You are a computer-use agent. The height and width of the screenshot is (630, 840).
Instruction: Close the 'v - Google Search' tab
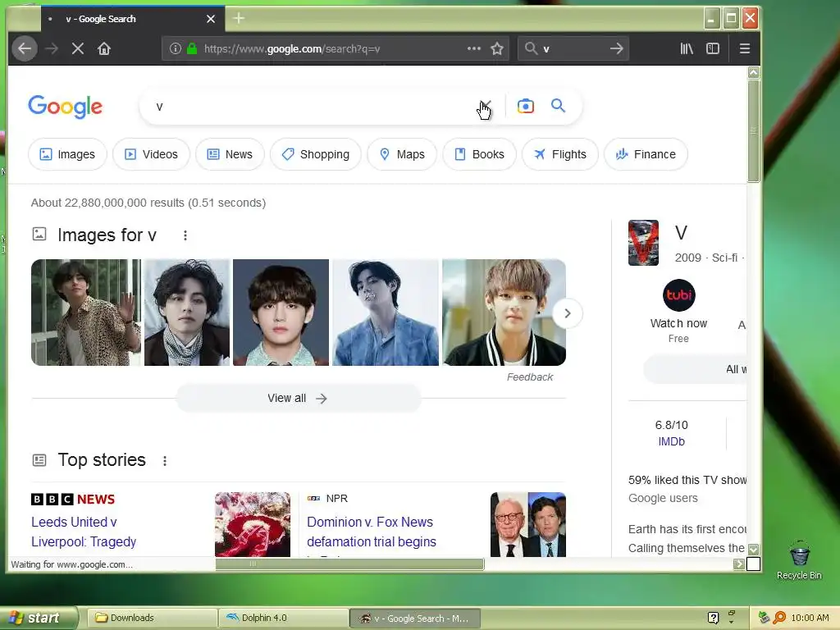211,19
